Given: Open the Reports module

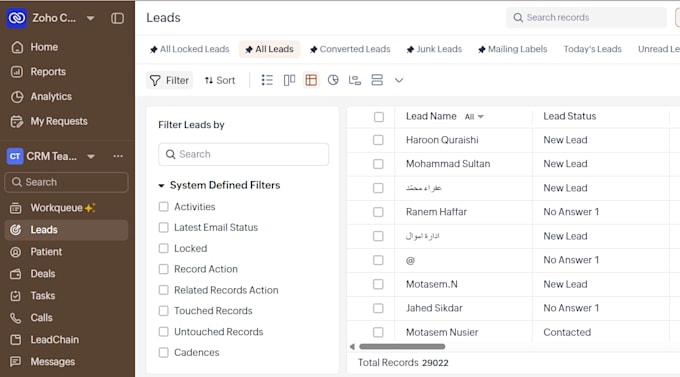Looking at the screenshot, I should tap(48, 72).
